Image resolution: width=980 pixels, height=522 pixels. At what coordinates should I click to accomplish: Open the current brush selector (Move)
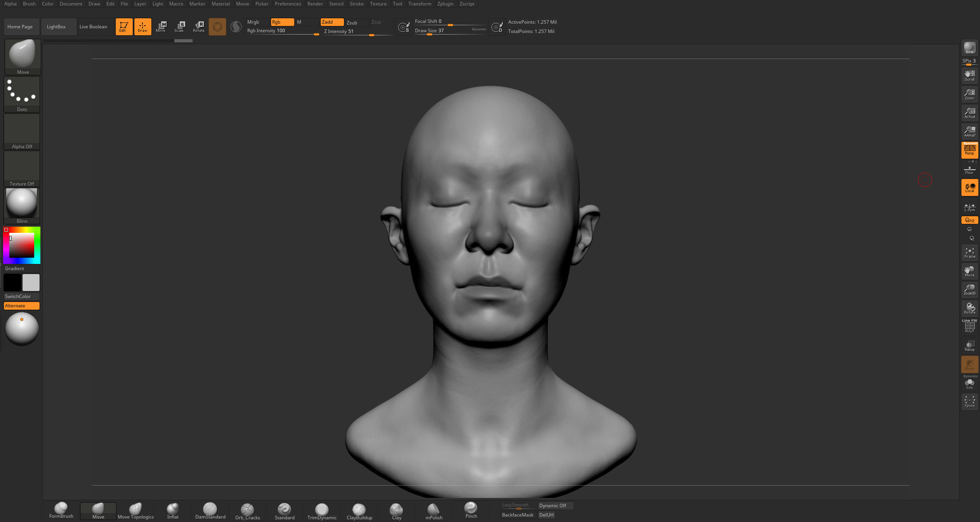pyautogui.click(x=23, y=57)
